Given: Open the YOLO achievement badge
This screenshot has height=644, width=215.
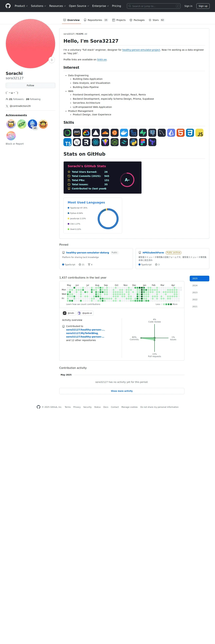Looking at the screenshot, I should coord(11,136).
